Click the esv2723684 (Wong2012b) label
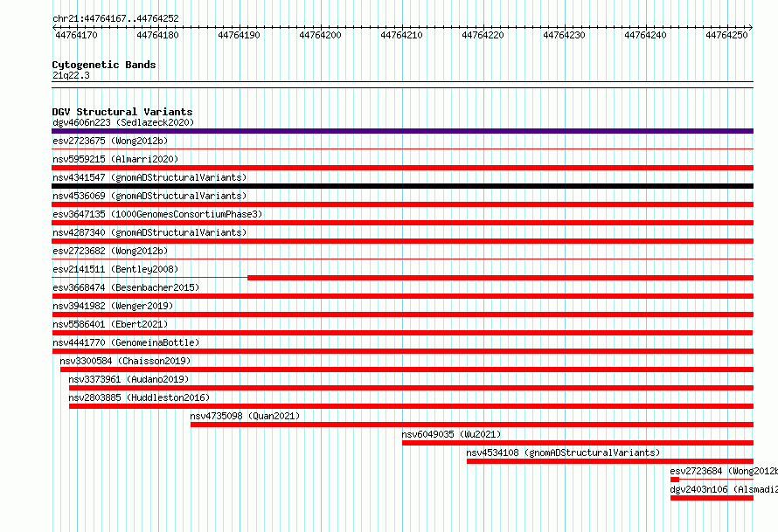Viewport: 778px width, 532px height. pos(724,471)
